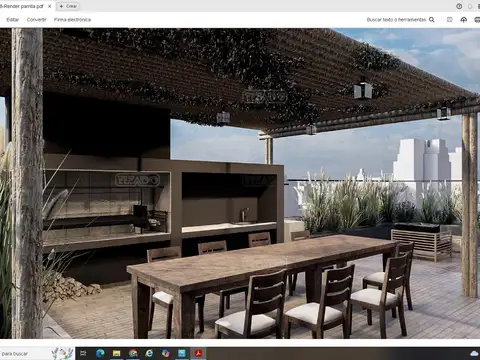The width and height of the screenshot is (480, 360).
Task: Open Internet Explorer from the taskbar
Action: tap(149, 353)
